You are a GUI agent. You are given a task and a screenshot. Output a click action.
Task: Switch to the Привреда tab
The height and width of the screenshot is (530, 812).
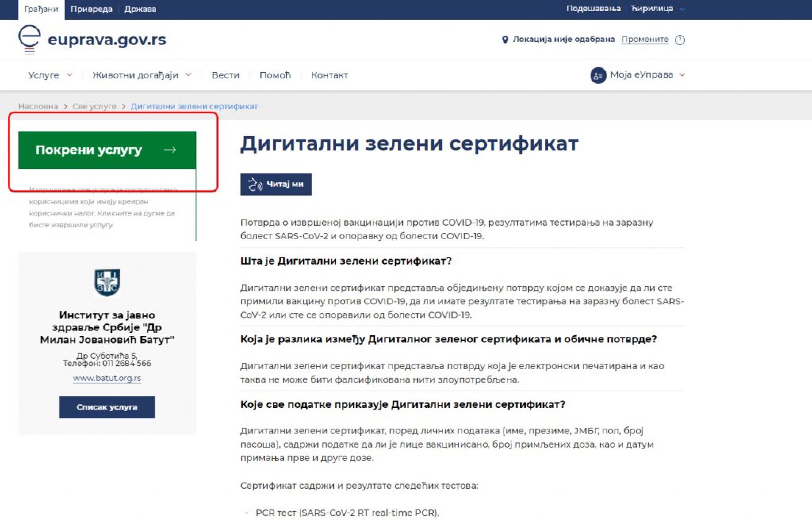click(x=91, y=9)
